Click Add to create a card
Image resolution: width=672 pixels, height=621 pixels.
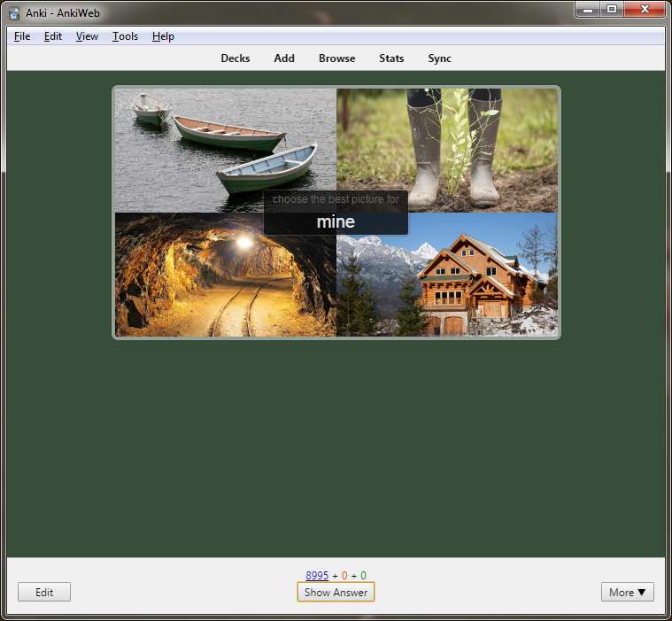[284, 58]
